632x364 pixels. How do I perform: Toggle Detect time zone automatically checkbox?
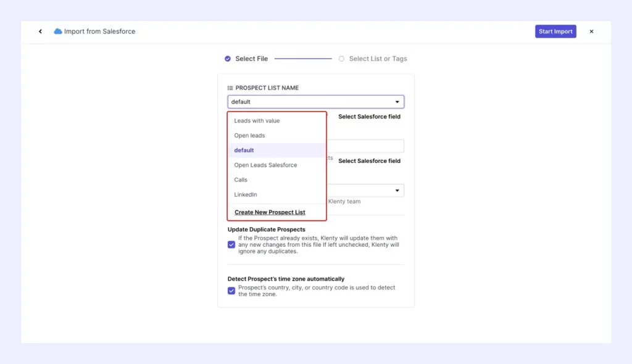[231, 291]
